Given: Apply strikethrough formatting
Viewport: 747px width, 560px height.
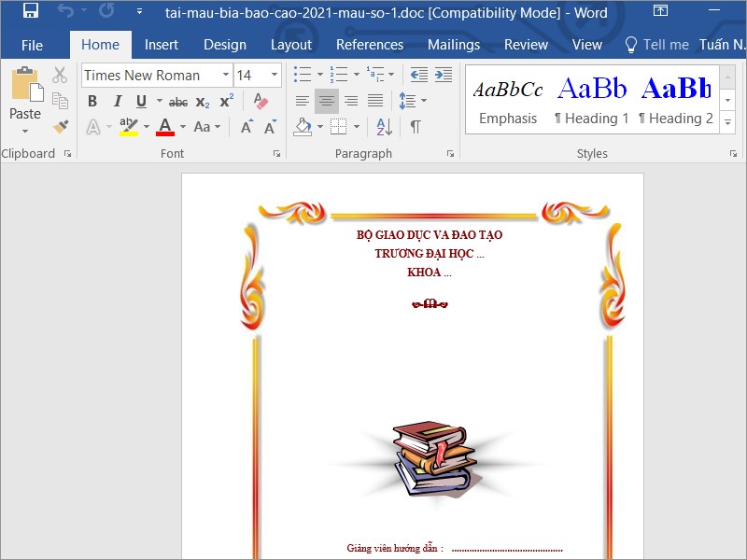Looking at the screenshot, I should click(177, 100).
